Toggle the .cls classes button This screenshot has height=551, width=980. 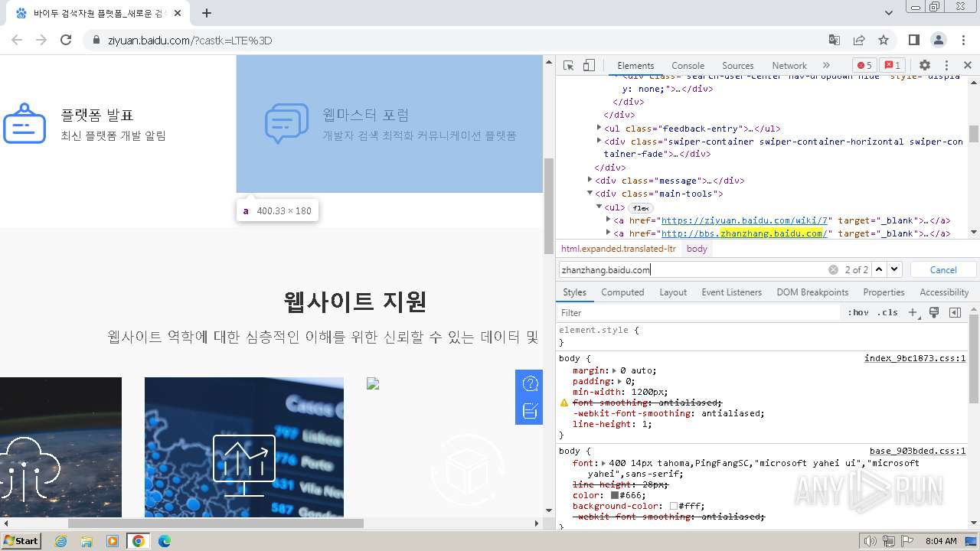(x=888, y=312)
